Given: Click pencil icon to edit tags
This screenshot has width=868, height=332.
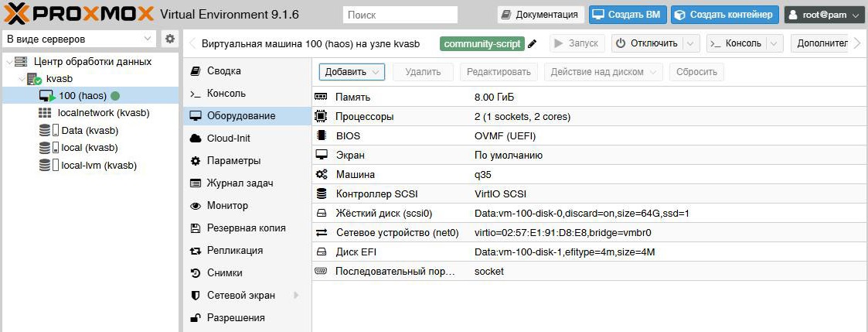Looking at the screenshot, I should coord(532,44).
